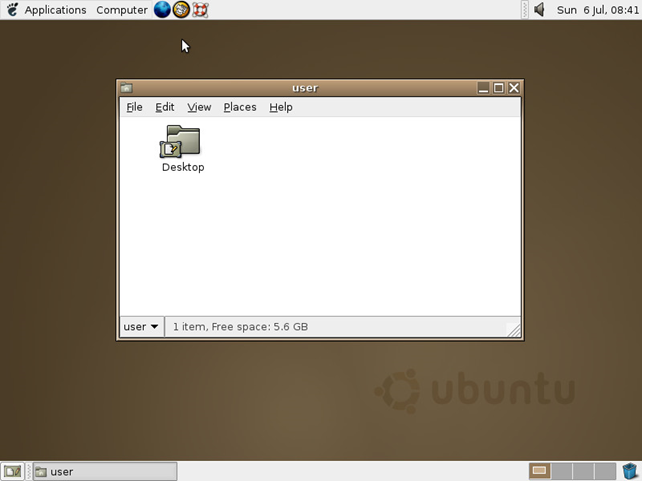
Task: Open the Edit menu
Action: point(165,107)
